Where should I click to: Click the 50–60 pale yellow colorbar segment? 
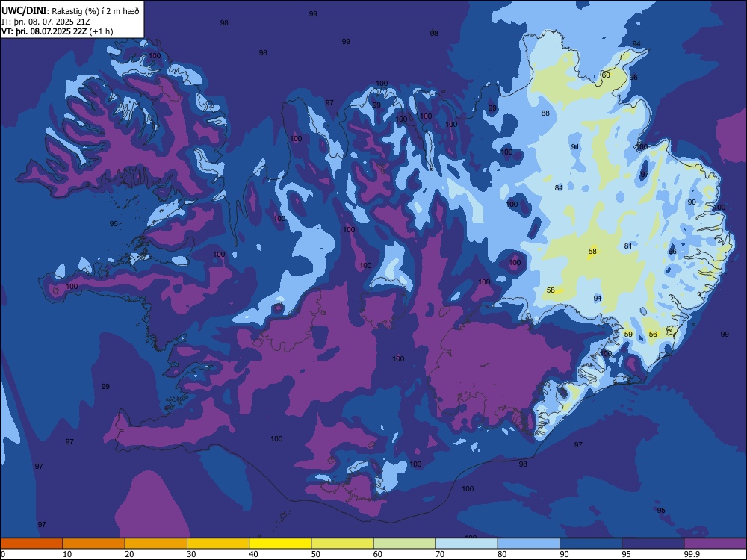point(342,544)
